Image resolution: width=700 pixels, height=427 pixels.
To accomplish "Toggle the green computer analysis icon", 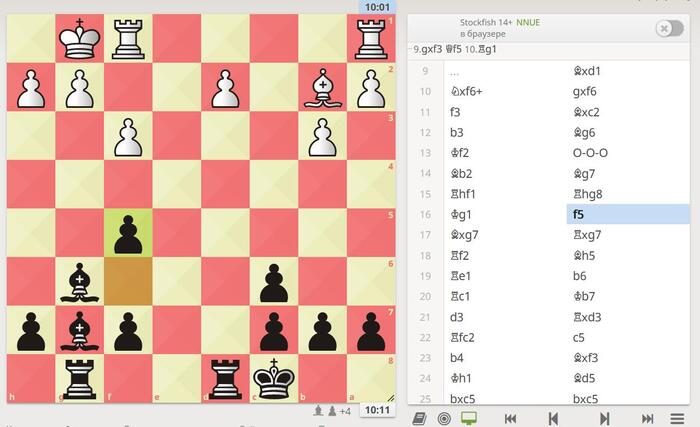I will (468, 419).
